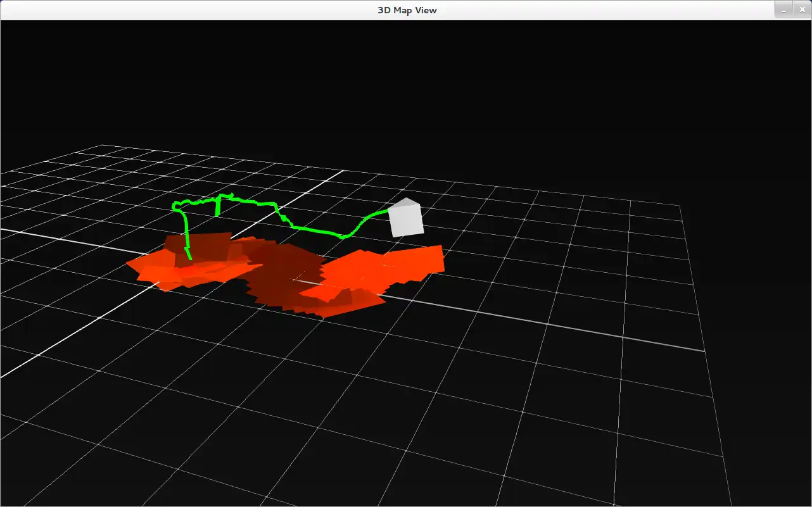Click the white camera cube in the 3D view
Image resolution: width=812 pixels, height=507 pixels.
tap(405, 217)
